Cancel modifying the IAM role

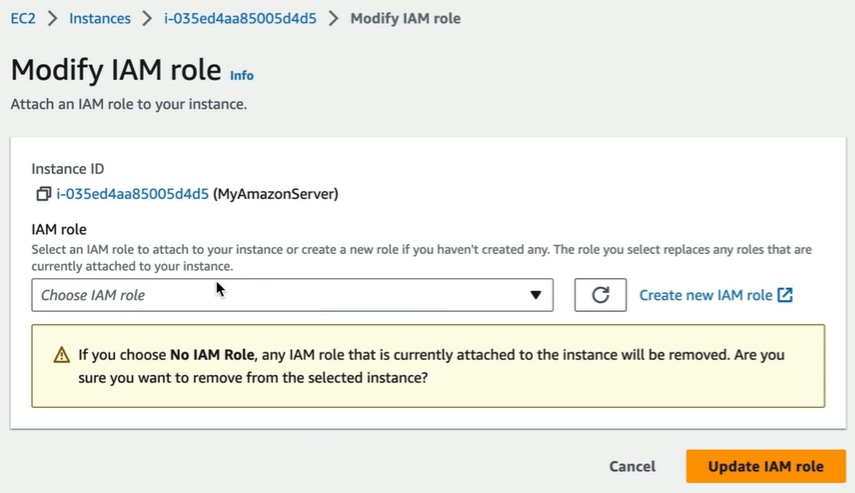click(x=633, y=466)
